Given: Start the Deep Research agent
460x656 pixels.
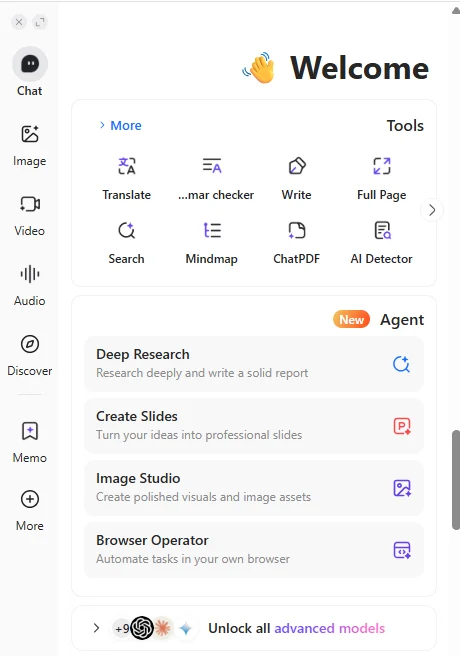Looking at the screenshot, I should [254, 364].
